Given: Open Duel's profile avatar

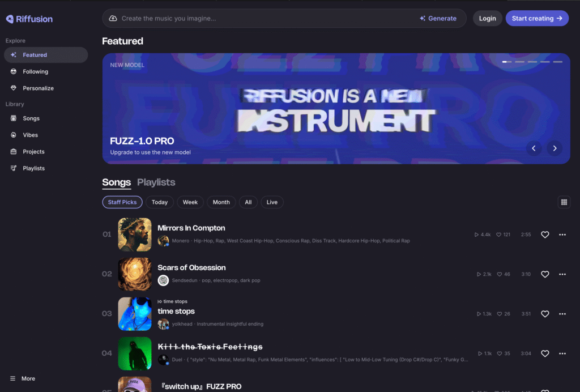Looking at the screenshot, I should pos(163,360).
